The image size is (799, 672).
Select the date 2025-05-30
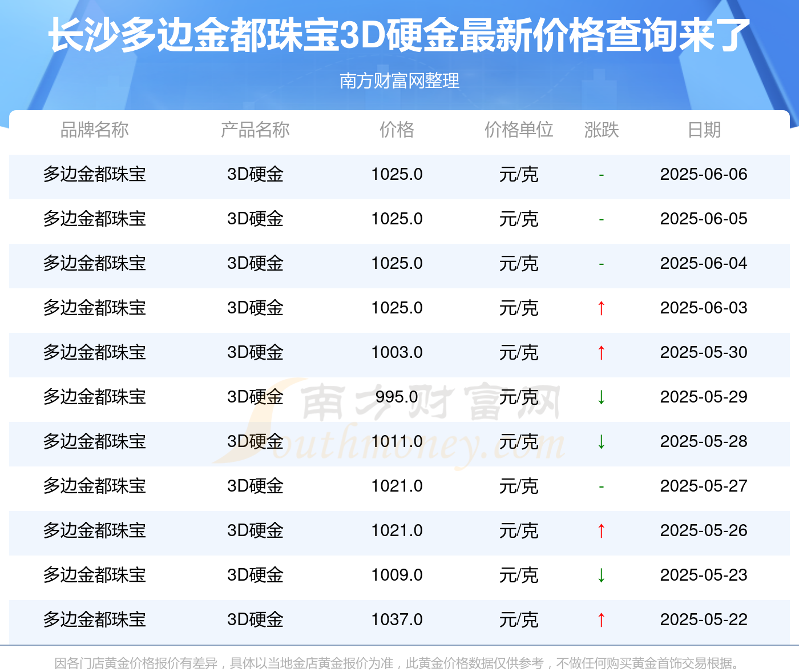coord(704,352)
